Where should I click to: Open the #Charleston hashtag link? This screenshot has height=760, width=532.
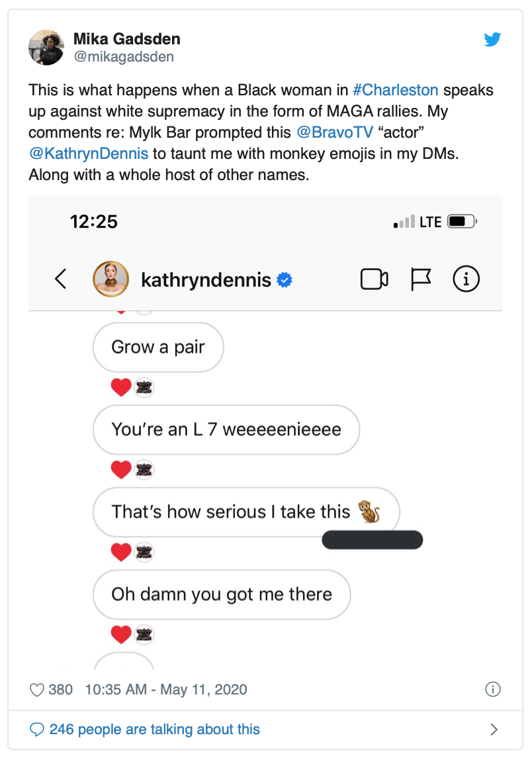[x=394, y=90]
